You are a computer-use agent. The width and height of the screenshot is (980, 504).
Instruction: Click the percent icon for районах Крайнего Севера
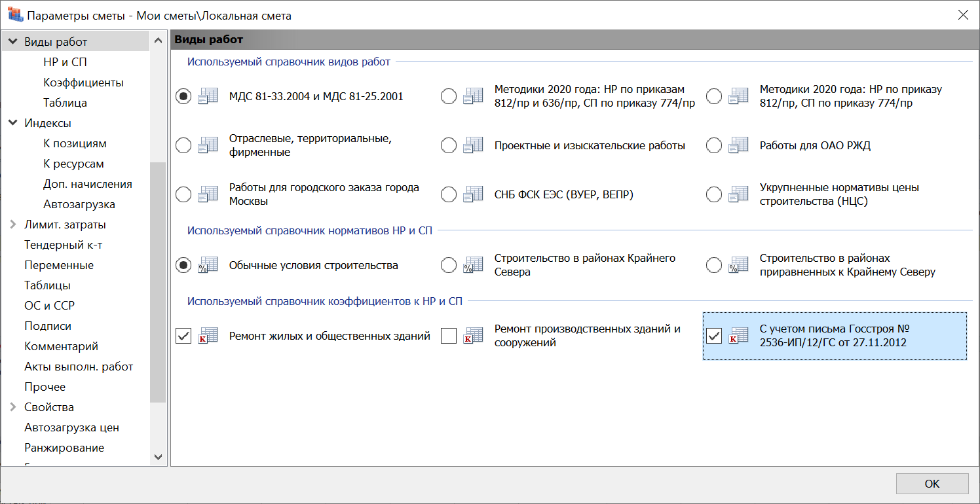coord(472,265)
